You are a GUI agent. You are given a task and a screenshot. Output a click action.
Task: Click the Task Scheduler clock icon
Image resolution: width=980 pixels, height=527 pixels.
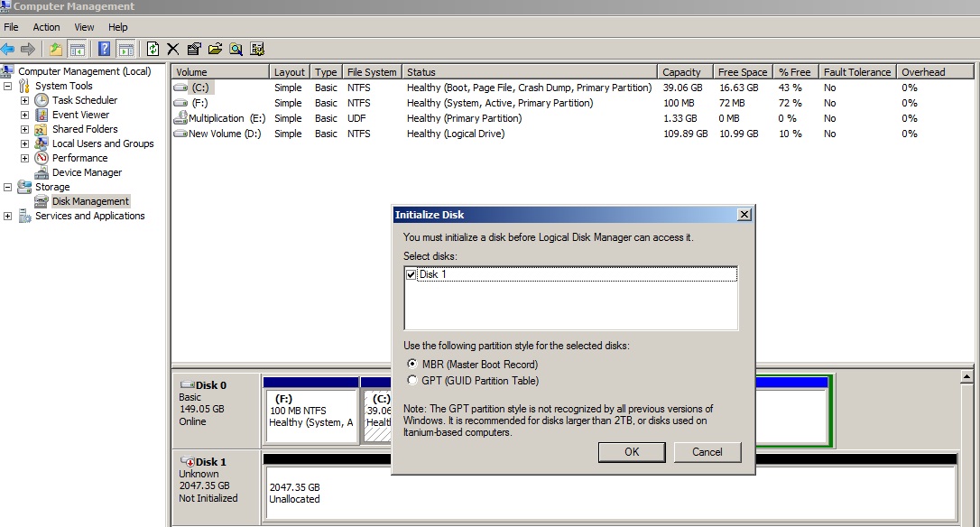tap(42, 100)
